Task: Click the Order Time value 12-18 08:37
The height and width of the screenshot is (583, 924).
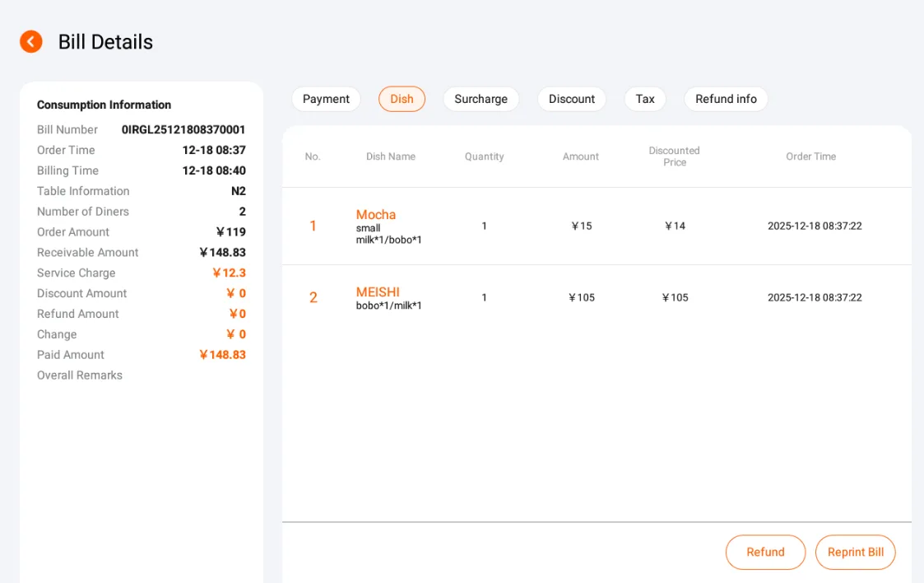Action: 214,150
